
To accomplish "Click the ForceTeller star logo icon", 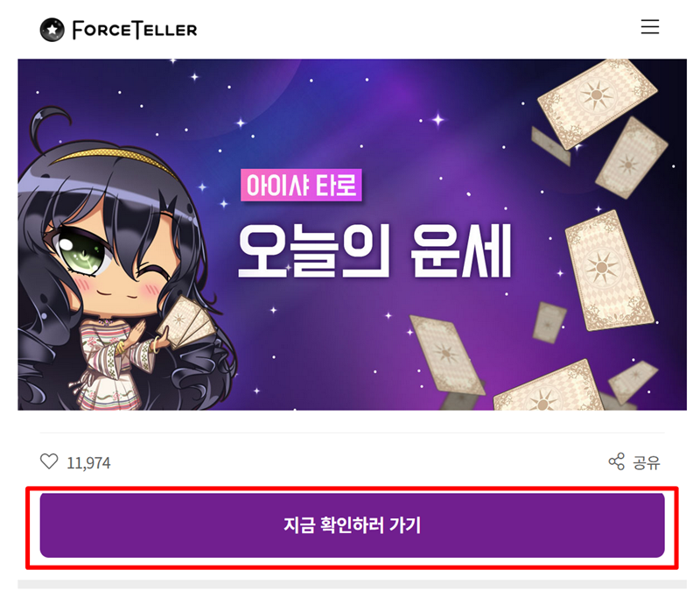I will pyautogui.click(x=52, y=30).
